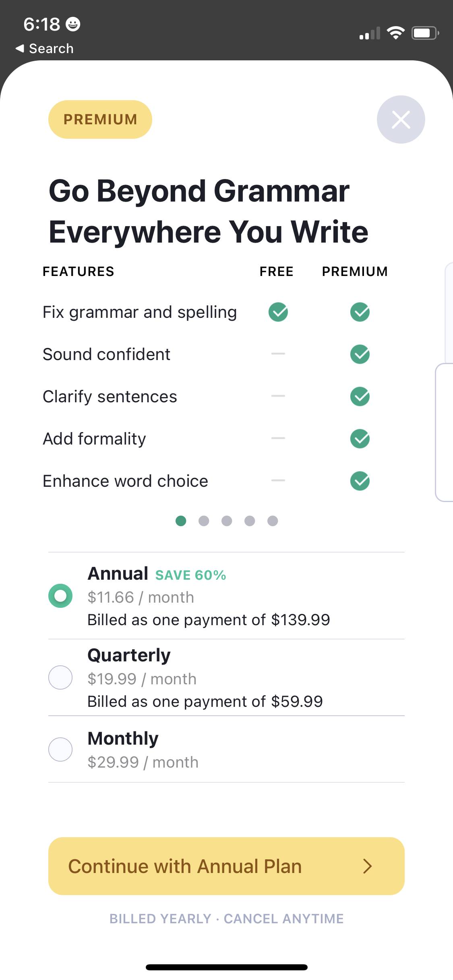Tap the cellular signal icon

click(x=369, y=33)
